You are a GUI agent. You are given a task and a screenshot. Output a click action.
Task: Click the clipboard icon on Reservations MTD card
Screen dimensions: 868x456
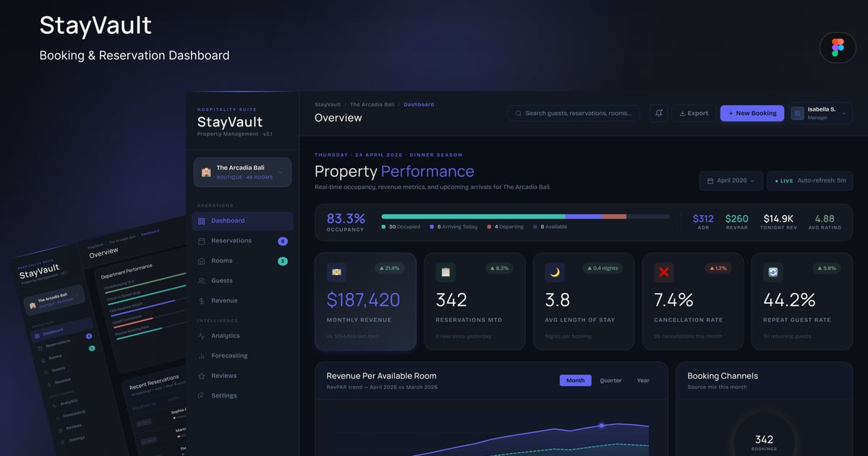pyautogui.click(x=446, y=272)
